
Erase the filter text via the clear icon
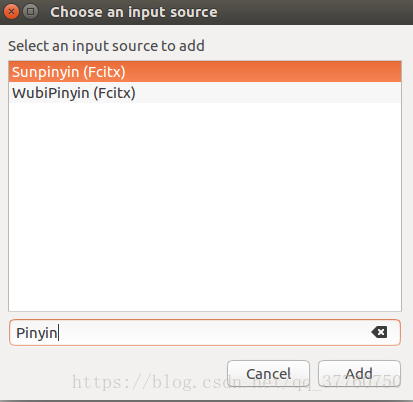379,332
